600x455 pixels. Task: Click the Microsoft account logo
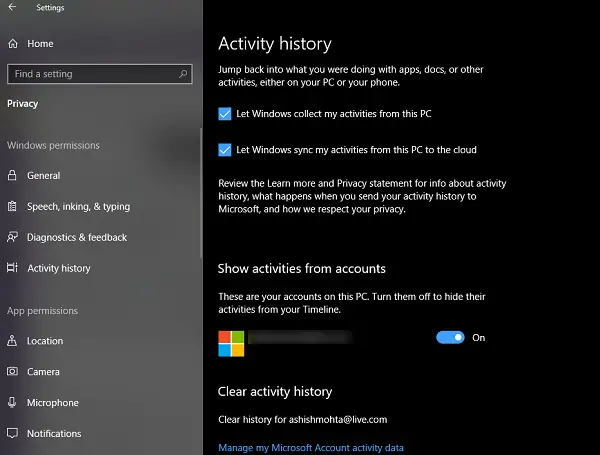click(231, 344)
